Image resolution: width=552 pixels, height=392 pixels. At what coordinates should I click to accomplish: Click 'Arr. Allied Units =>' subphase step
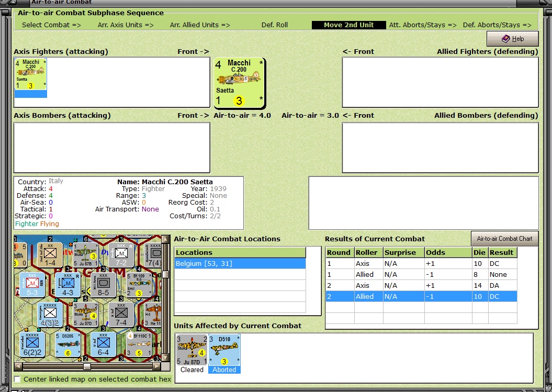pos(200,25)
